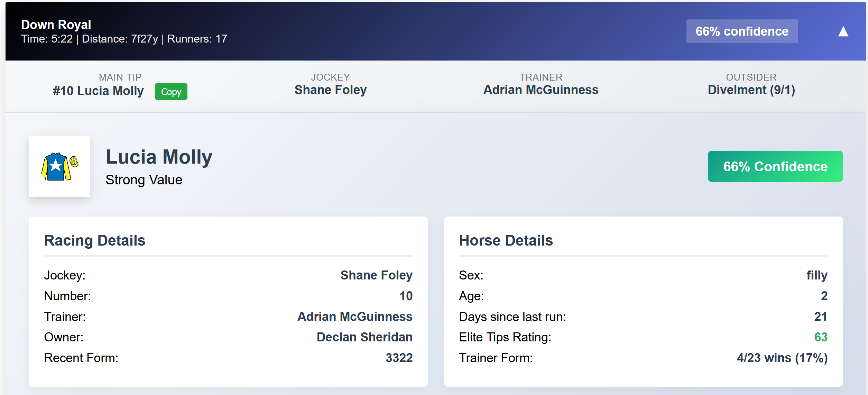Select jockey Shane Foley in summary row
868x395 pixels.
pyautogui.click(x=330, y=90)
